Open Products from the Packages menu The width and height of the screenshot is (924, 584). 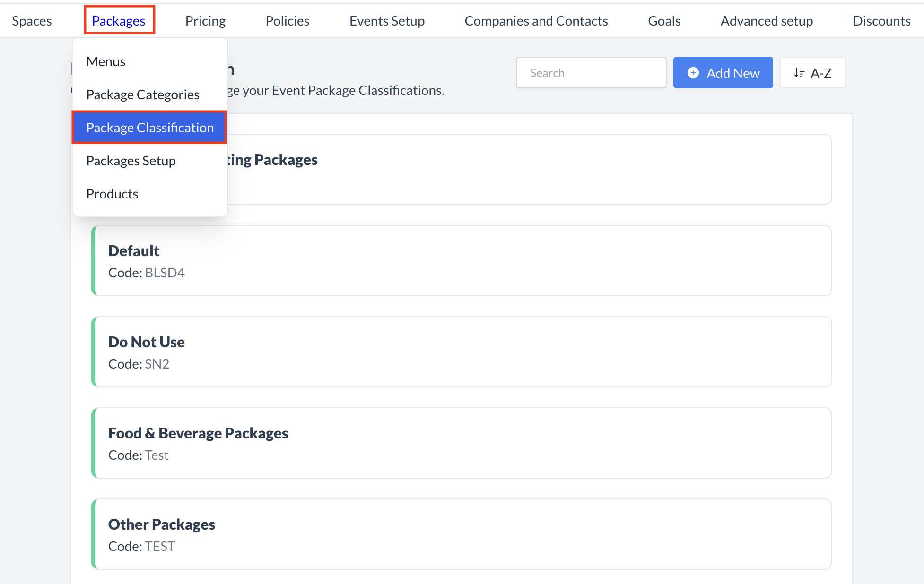click(x=112, y=194)
